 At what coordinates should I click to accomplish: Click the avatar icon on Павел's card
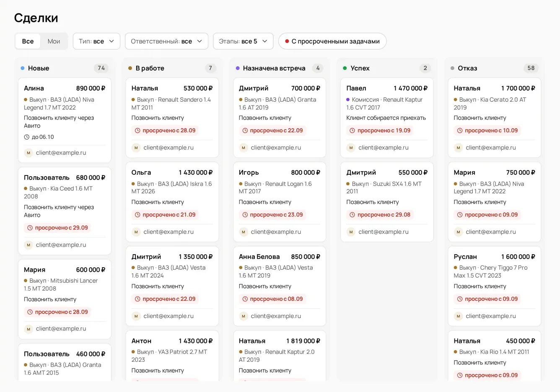(351, 147)
